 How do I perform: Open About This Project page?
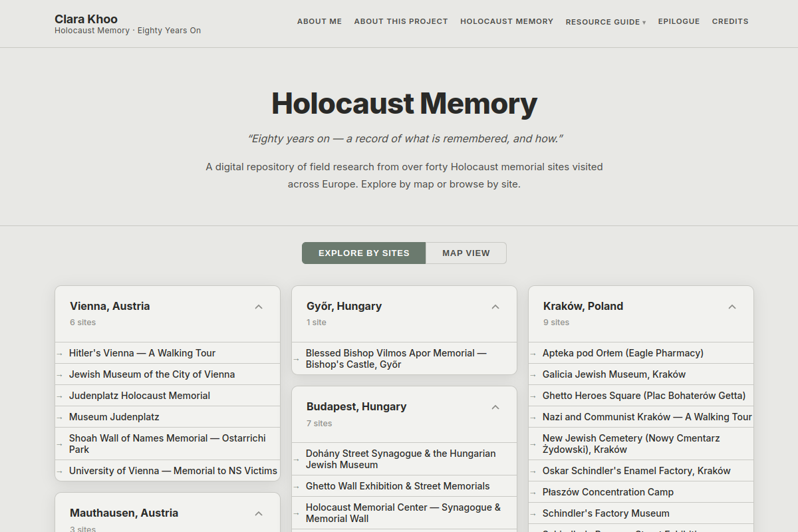(401, 21)
